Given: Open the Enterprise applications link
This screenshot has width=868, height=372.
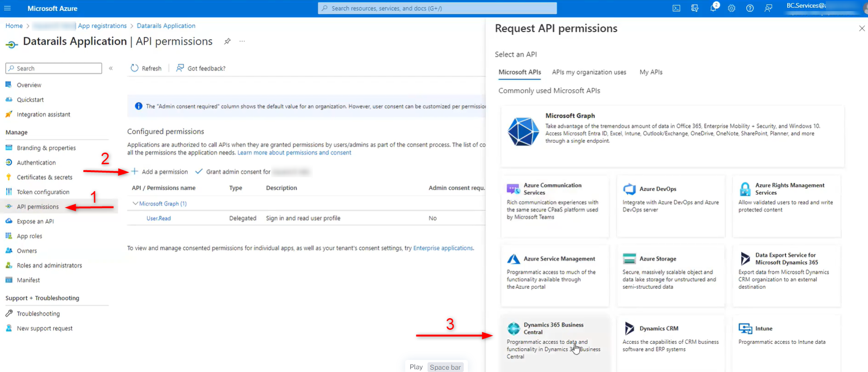Looking at the screenshot, I should 443,248.
